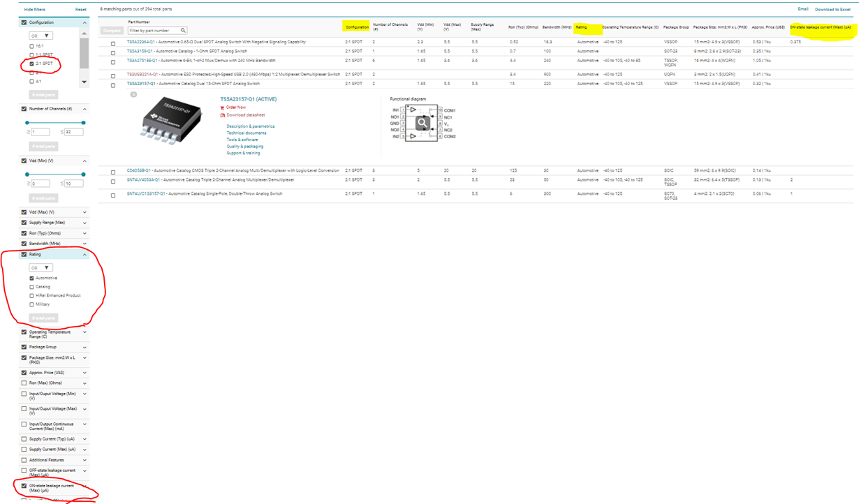Screen dimensions: 859x504
Task: Open Technical documents link
Action: click(x=246, y=133)
